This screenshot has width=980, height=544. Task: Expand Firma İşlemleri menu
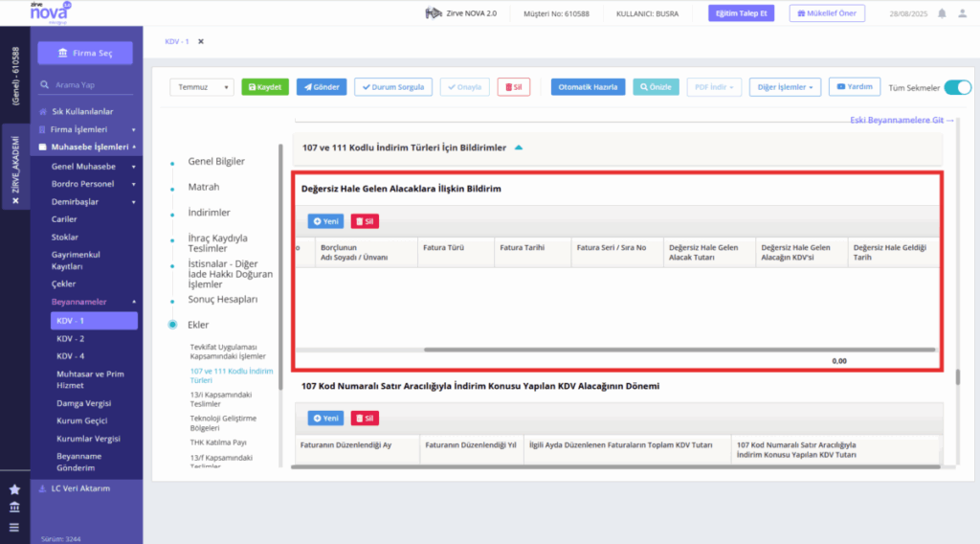pos(133,129)
